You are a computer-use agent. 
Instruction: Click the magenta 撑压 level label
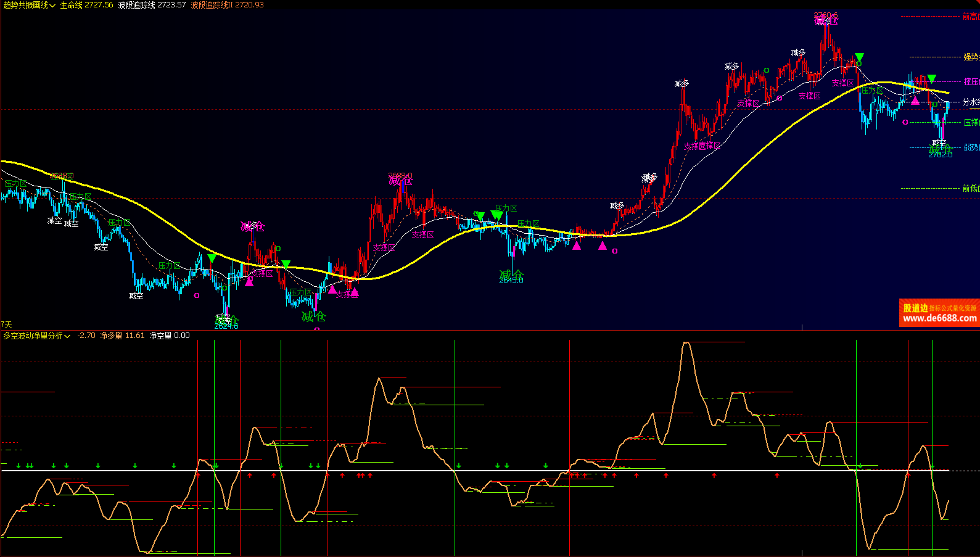[971, 81]
